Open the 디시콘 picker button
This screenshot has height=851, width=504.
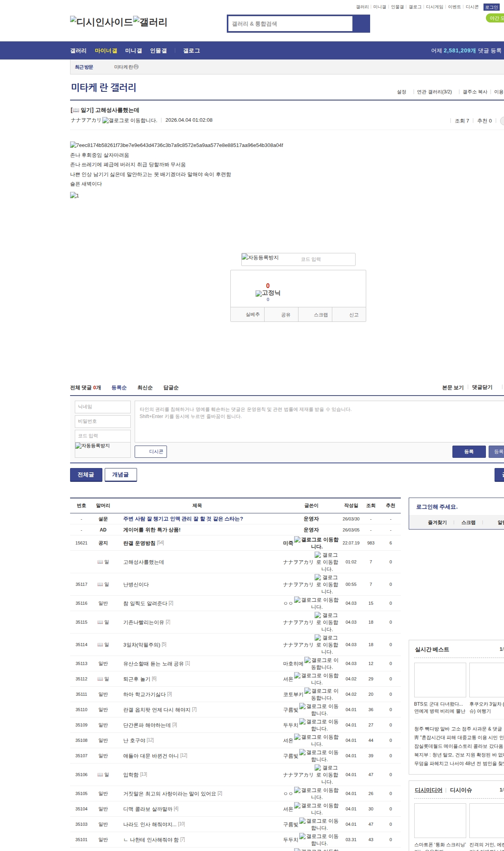tap(151, 452)
